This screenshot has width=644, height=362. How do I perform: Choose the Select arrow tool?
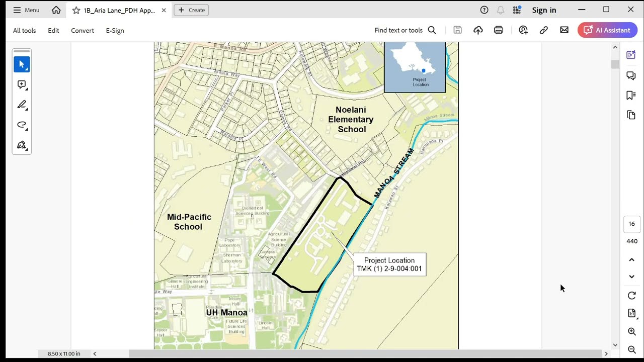pyautogui.click(x=22, y=64)
